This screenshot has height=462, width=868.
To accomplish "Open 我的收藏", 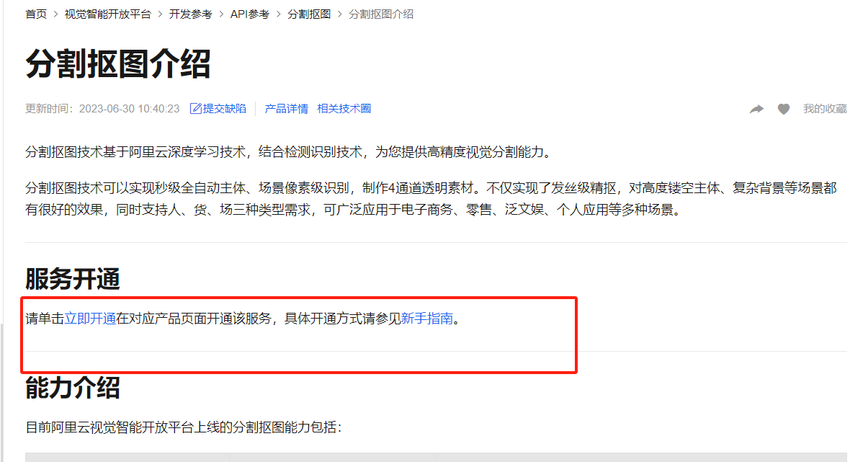I will click(825, 109).
